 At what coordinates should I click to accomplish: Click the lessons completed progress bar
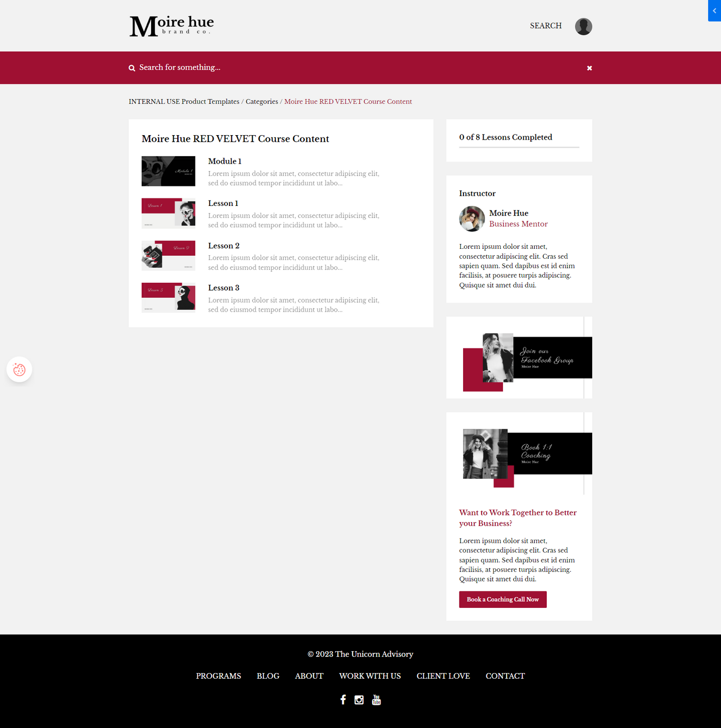pyautogui.click(x=519, y=147)
